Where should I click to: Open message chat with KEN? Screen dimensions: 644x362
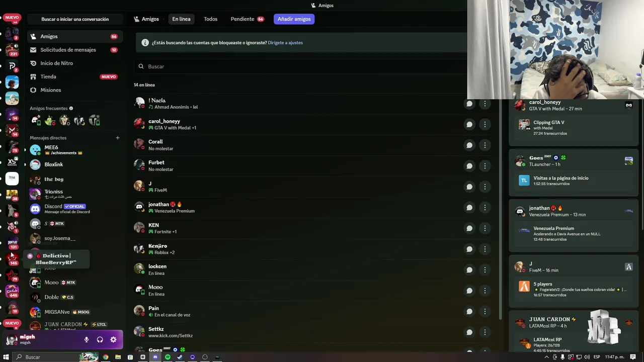pyautogui.click(x=469, y=228)
